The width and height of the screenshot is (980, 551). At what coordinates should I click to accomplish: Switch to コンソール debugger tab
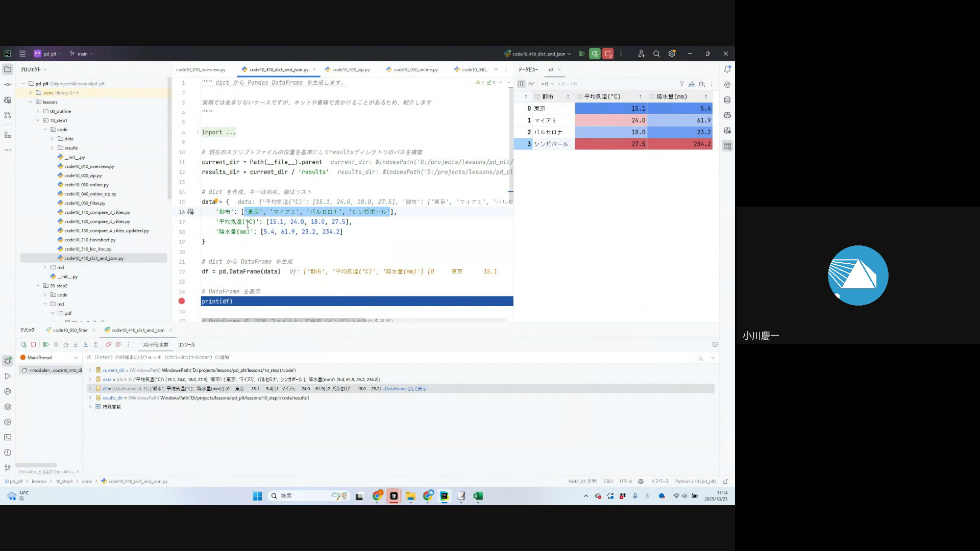tap(186, 345)
